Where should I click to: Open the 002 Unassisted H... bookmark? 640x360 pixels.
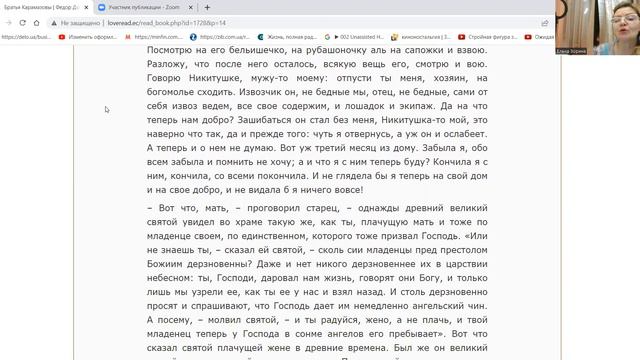point(354,37)
